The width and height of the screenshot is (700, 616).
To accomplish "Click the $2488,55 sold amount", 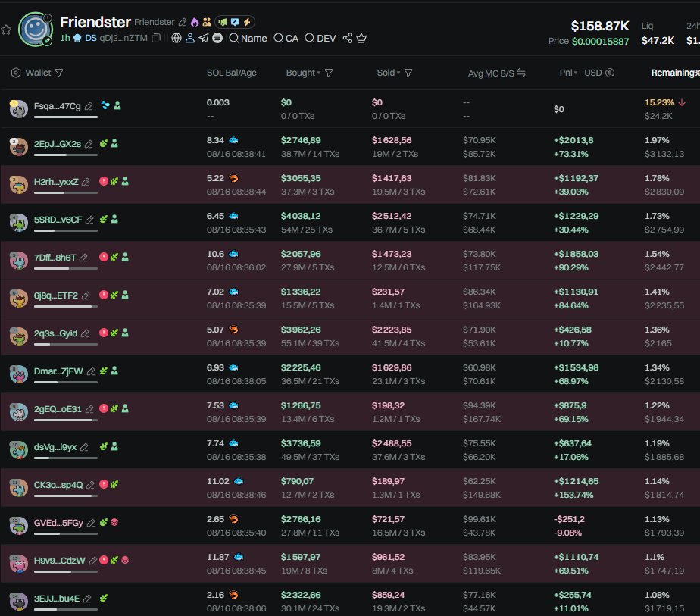I will [x=392, y=443].
